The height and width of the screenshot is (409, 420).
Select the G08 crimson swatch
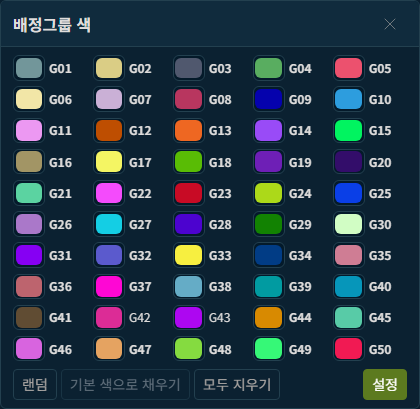[189, 99]
